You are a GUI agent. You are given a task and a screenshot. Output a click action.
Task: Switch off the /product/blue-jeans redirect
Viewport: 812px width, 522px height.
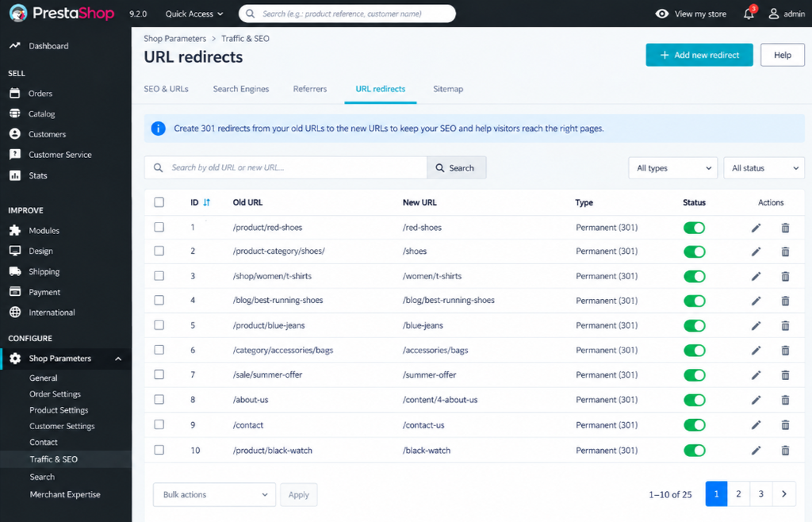(695, 326)
